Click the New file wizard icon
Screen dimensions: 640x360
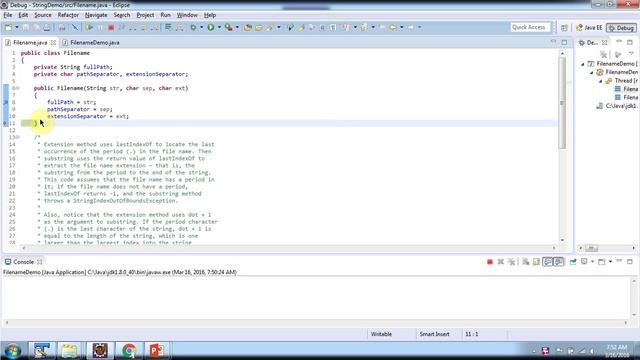[8, 27]
